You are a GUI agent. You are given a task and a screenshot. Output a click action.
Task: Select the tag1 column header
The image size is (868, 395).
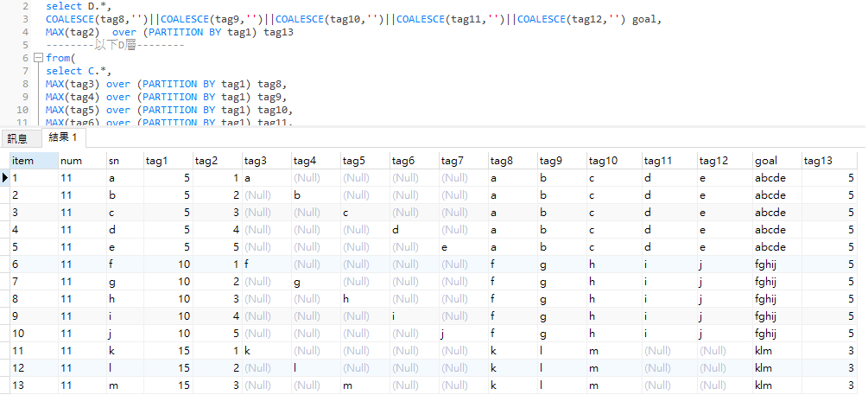[x=168, y=161]
